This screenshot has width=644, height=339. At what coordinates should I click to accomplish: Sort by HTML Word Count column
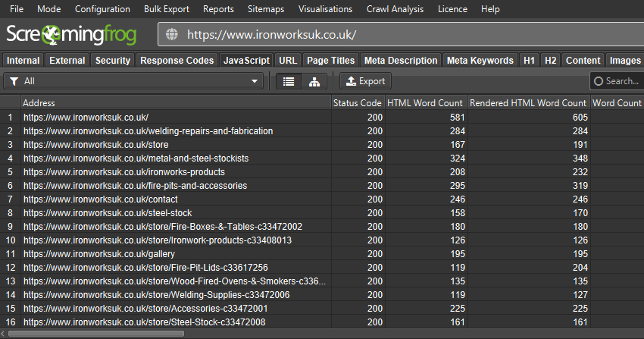tap(424, 103)
